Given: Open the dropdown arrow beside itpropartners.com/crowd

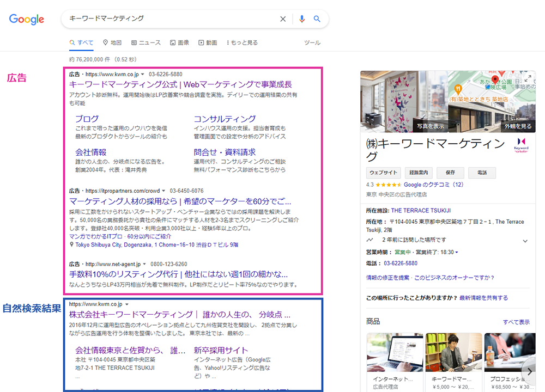Looking at the screenshot, I should (x=163, y=191).
